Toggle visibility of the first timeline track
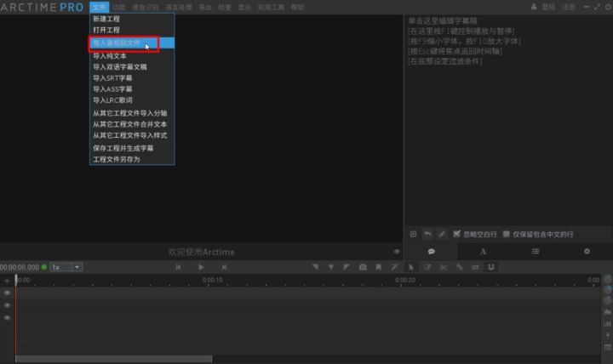613x364 pixels. 8,293
